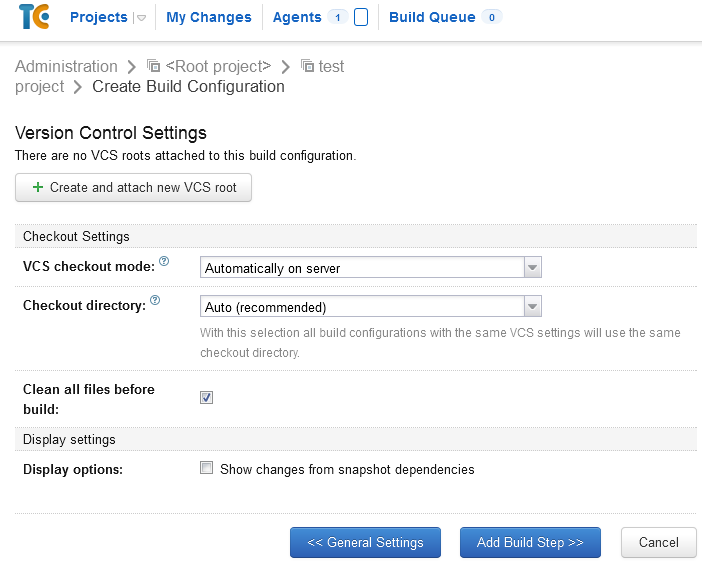Image resolution: width=702 pixels, height=563 pixels.
Task: Expand the Projects dropdown arrow
Action: coord(141,18)
